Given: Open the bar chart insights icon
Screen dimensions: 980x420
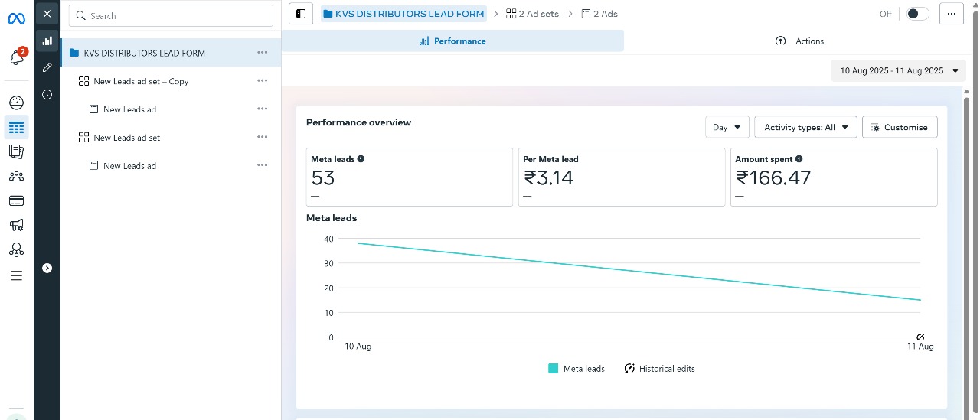Looking at the screenshot, I should click(x=47, y=41).
